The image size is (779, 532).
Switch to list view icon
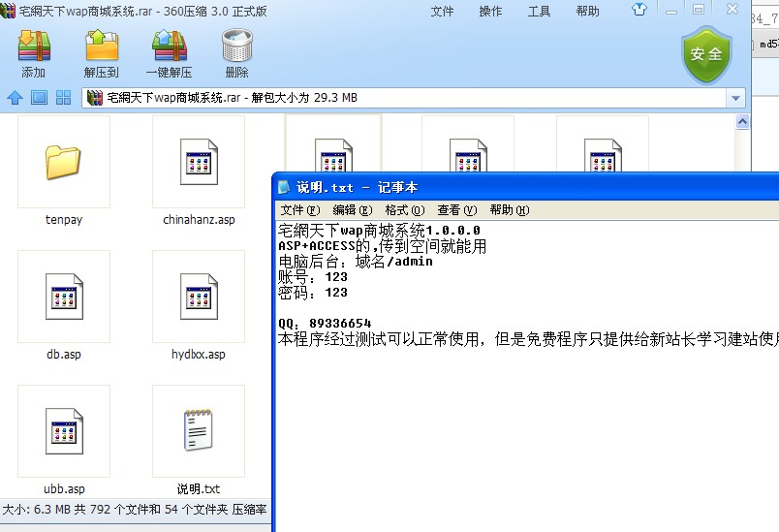point(40,97)
